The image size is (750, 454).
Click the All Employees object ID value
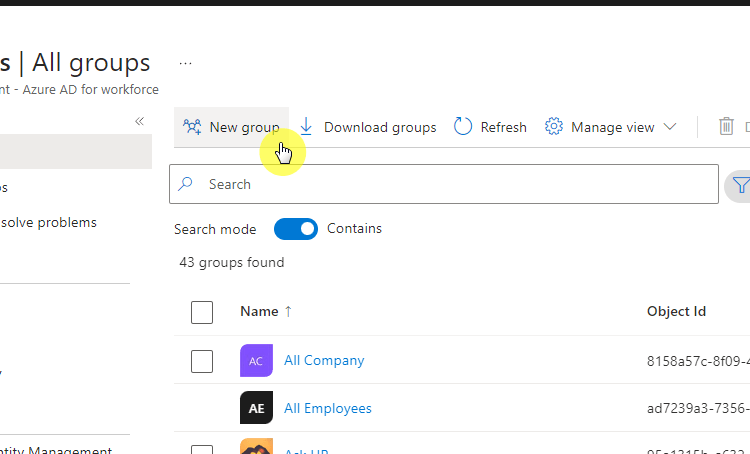(x=698, y=408)
